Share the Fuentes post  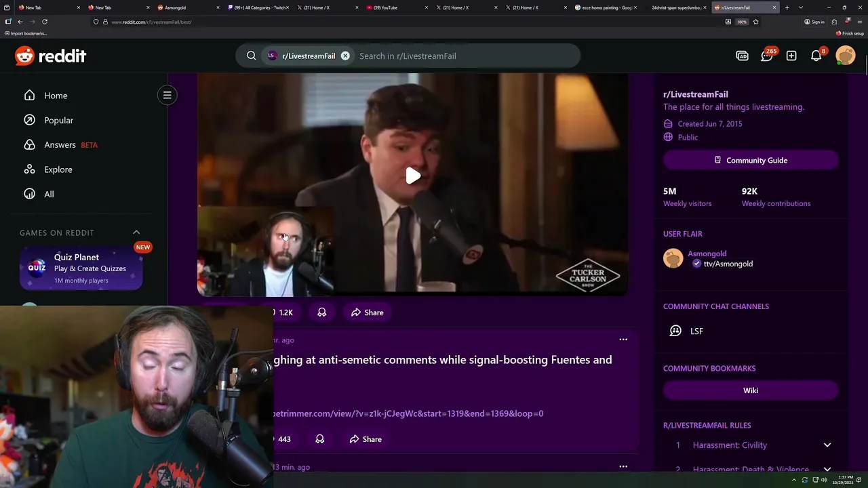[x=366, y=439]
